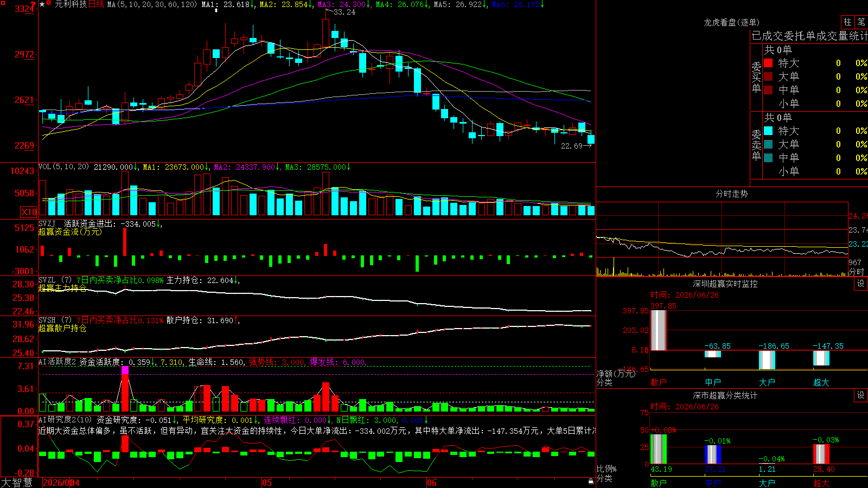
Task: Click the stock name 元利科技
Action: pos(71,4)
